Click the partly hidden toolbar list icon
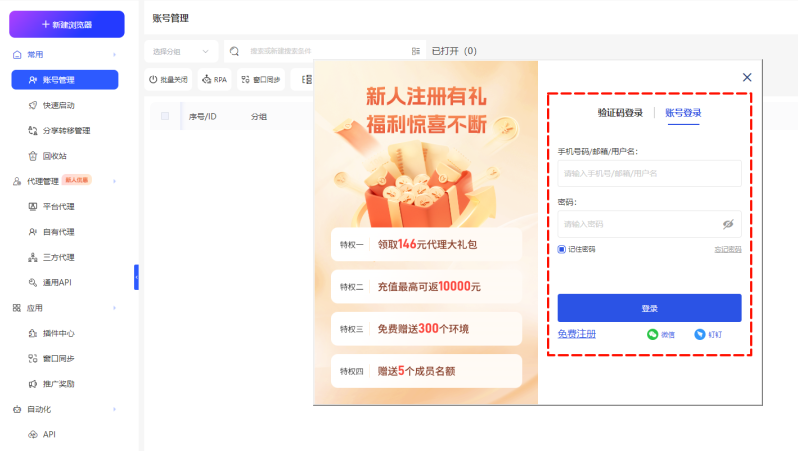The width and height of the screenshot is (798, 451). point(307,79)
